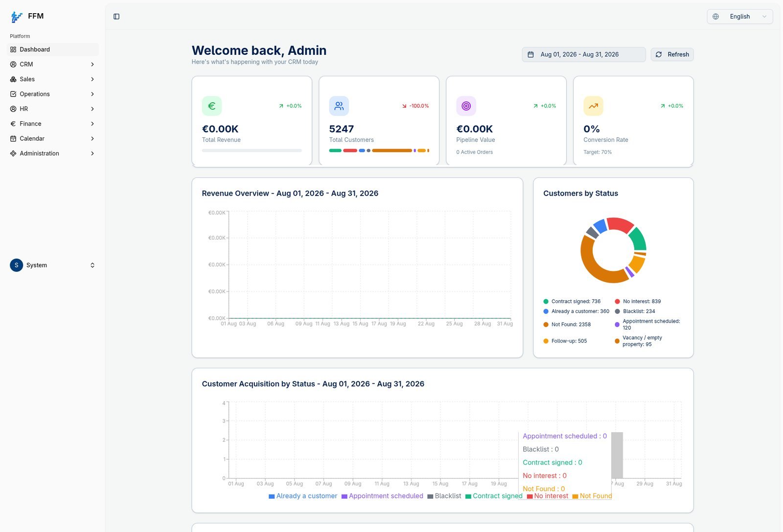This screenshot has width=783, height=532.
Task: Open Sales in the sidebar
Action: click(x=53, y=79)
